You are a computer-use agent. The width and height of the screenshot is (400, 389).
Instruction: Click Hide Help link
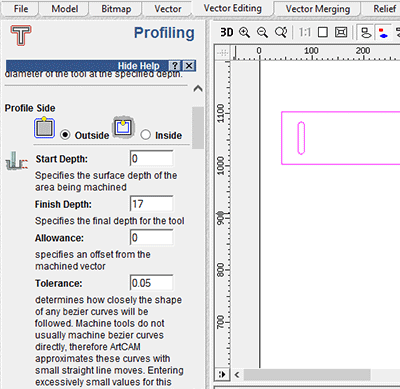tap(138, 66)
